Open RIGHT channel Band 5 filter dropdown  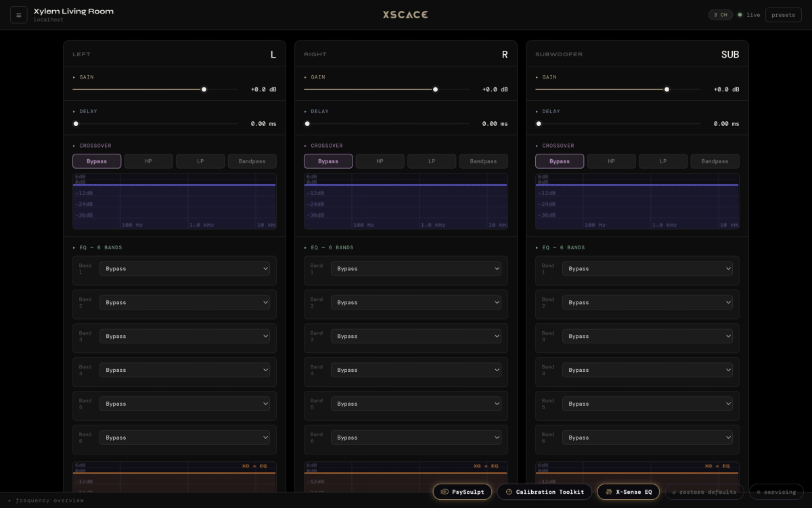pos(416,404)
